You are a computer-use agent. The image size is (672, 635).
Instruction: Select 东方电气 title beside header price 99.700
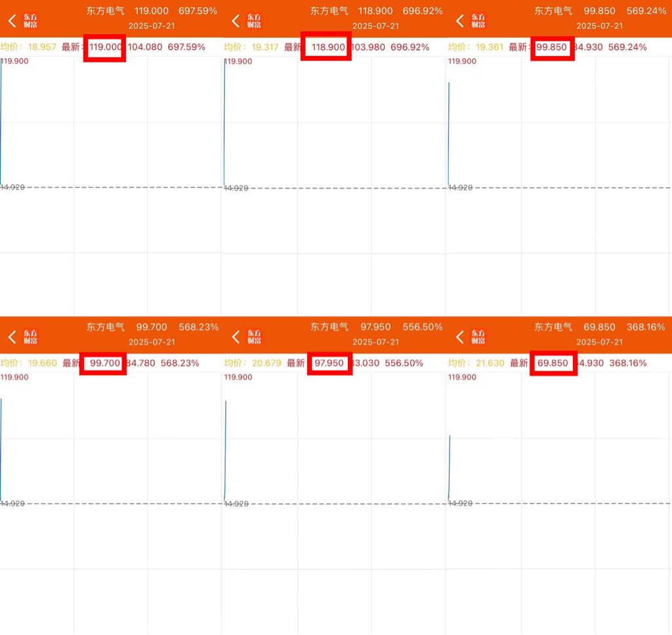click(x=106, y=327)
